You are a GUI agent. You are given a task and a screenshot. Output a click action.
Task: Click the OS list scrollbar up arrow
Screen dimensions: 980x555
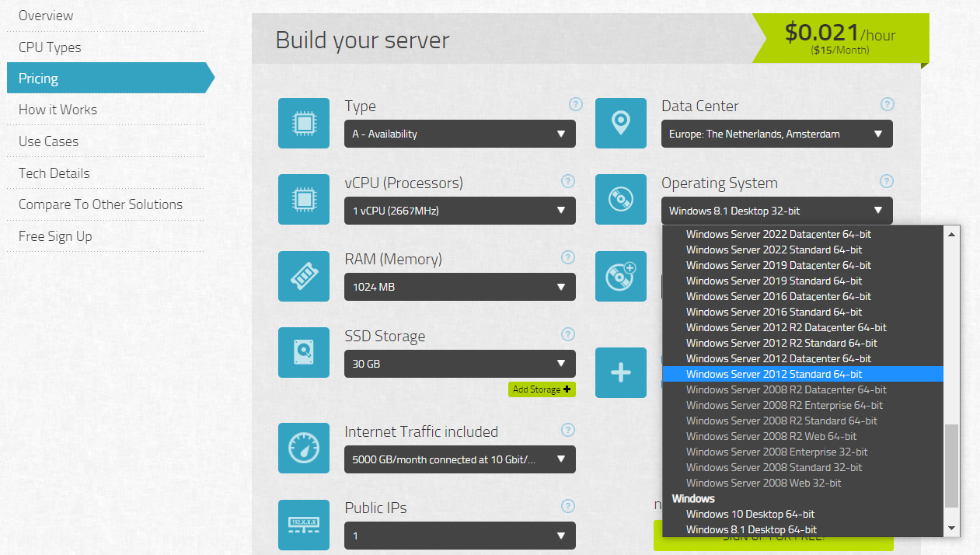click(x=951, y=233)
